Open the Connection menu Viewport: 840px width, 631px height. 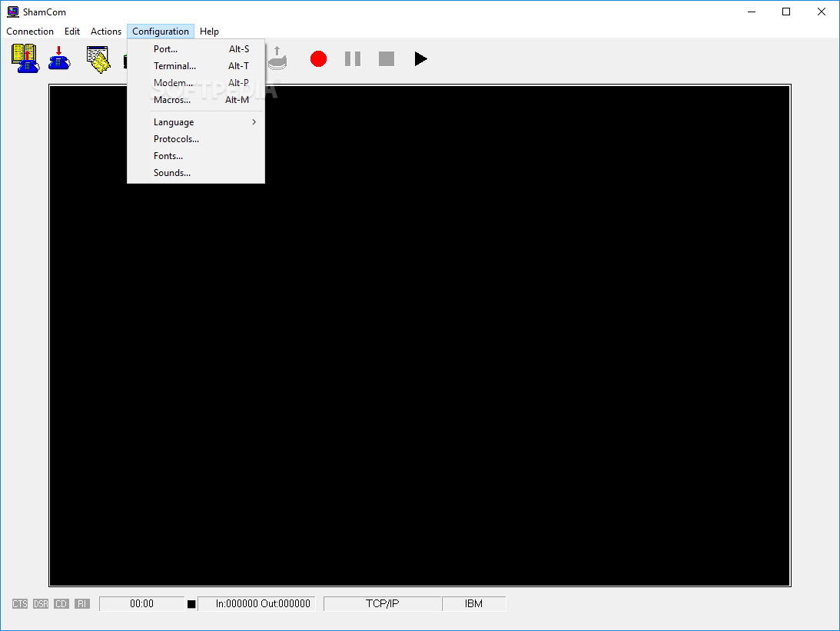[30, 31]
